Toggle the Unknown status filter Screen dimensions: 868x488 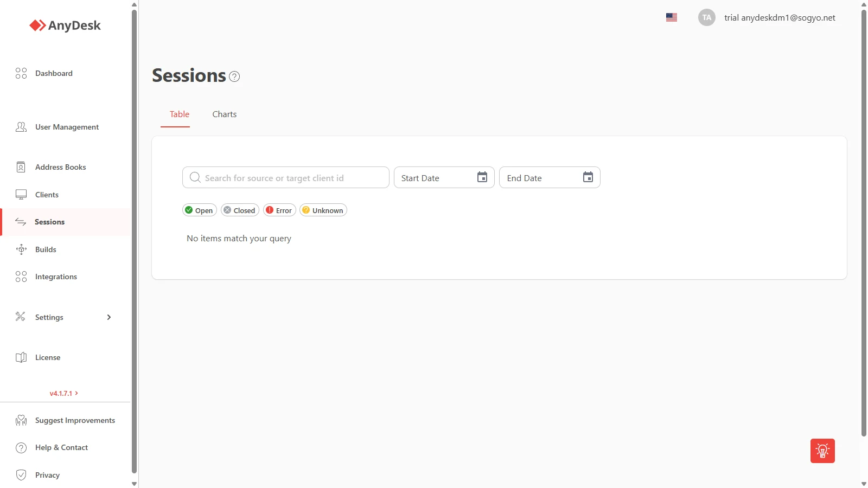click(323, 210)
